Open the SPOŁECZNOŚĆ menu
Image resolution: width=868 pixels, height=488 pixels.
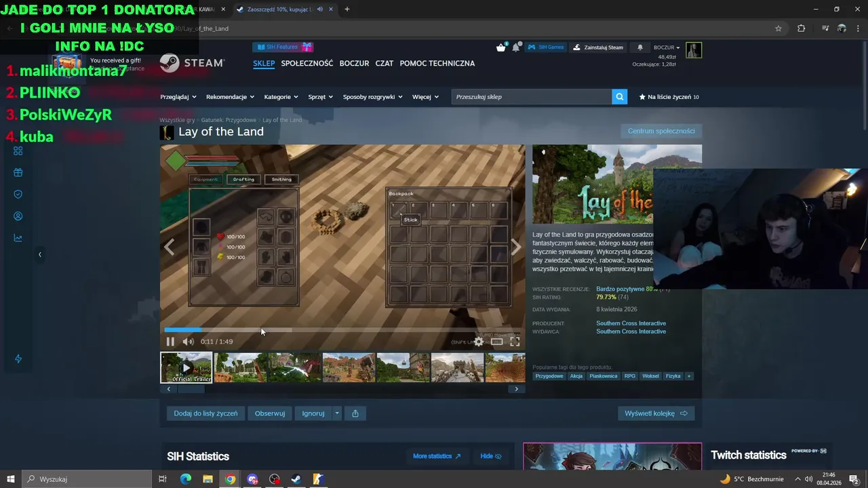point(307,63)
